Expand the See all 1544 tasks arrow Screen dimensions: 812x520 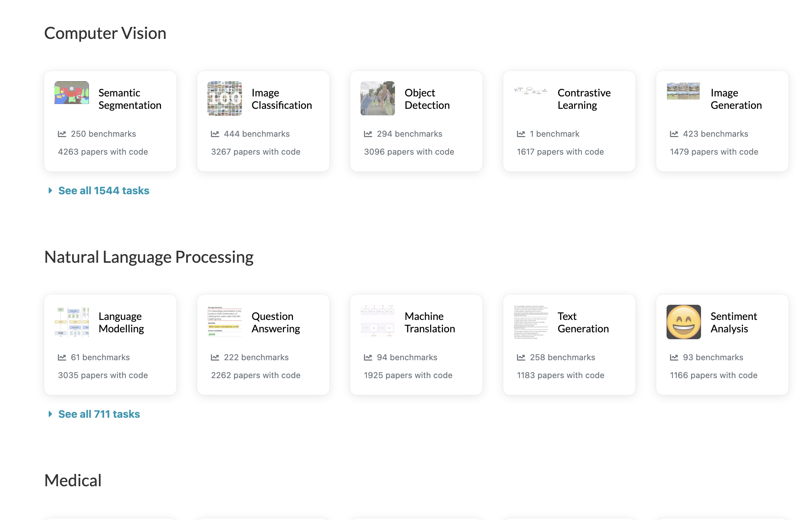tap(50, 190)
